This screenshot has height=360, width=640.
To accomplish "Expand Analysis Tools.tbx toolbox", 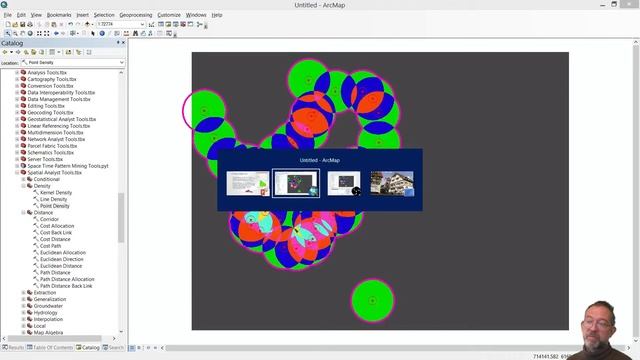I will [17, 73].
